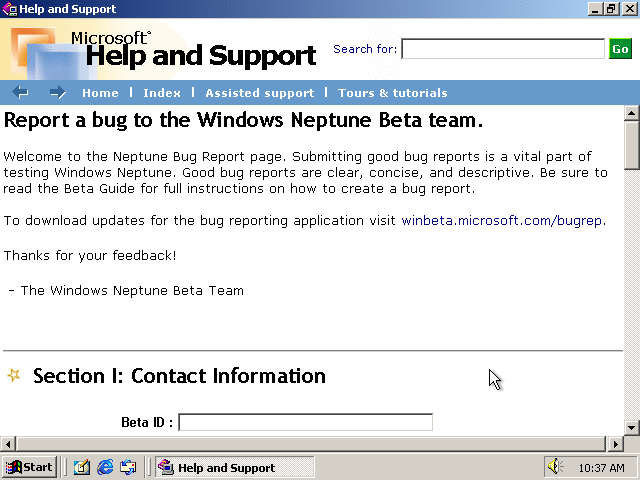Click The Windows Neptune Beta Team signature

click(126, 291)
